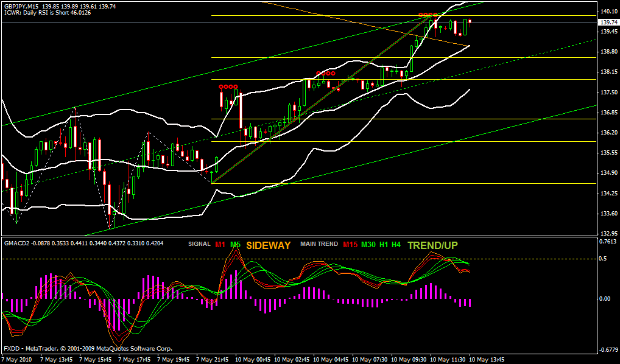Click the green TREND/UP status label
This screenshot has width=620, height=364.
[432, 245]
